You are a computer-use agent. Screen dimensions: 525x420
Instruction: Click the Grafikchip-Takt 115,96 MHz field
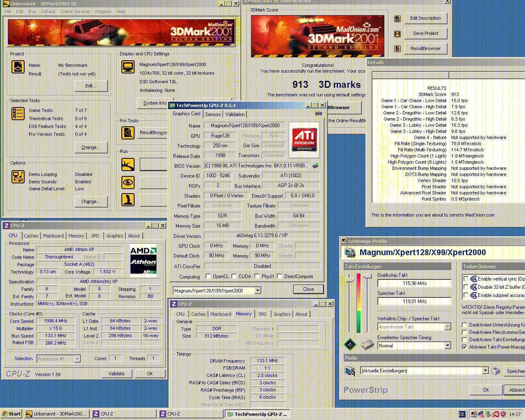point(414,283)
